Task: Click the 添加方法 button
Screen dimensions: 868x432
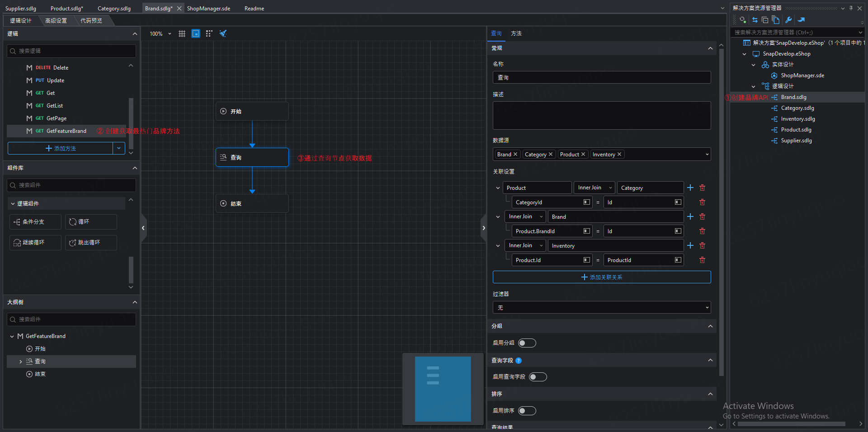Action: (61, 148)
